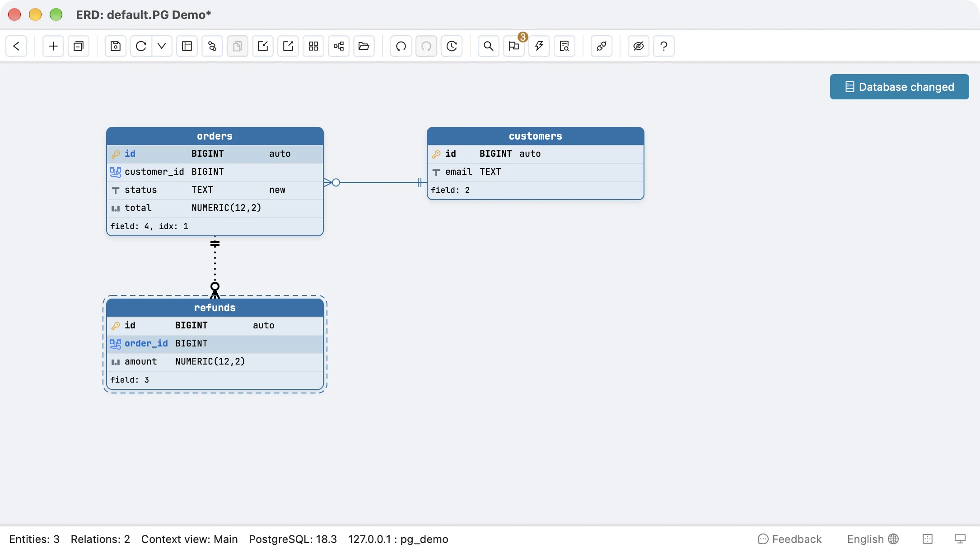Select the orders table header
This screenshot has width=980, height=552.
tap(215, 136)
